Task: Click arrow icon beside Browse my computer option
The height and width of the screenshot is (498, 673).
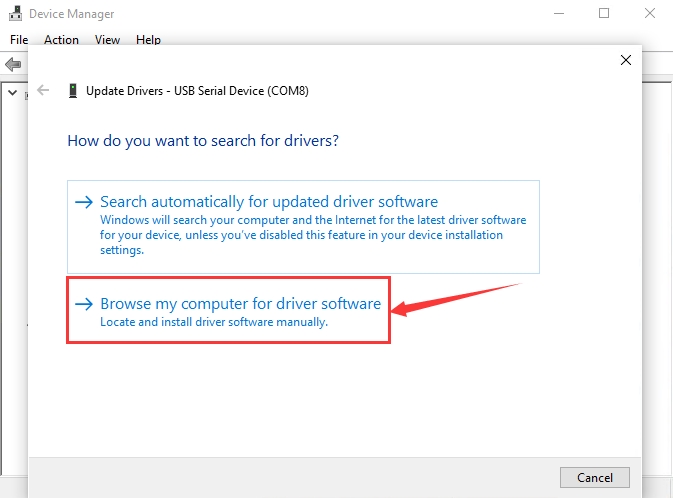Action: pyautogui.click(x=84, y=304)
